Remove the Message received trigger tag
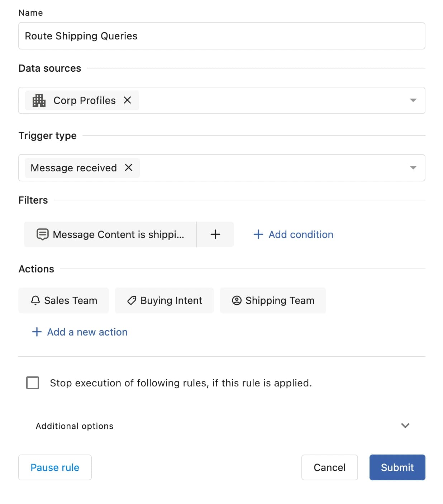The height and width of the screenshot is (504, 443). [129, 167]
